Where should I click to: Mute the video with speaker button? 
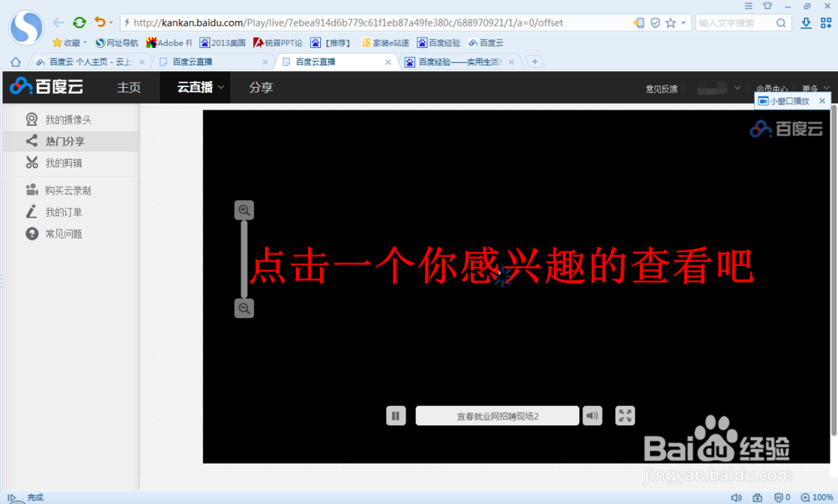tap(592, 415)
